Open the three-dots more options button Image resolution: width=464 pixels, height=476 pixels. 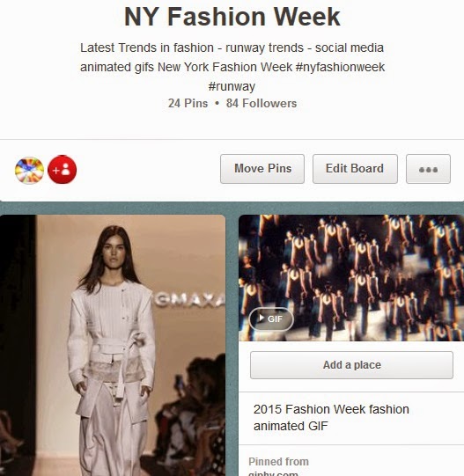pyautogui.click(x=428, y=169)
